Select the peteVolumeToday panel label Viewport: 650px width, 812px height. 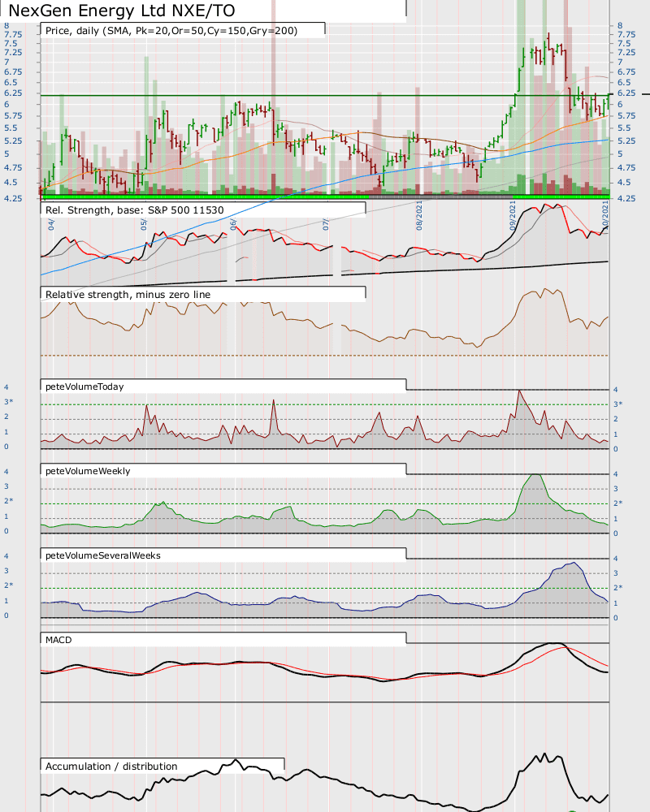[84, 387]
